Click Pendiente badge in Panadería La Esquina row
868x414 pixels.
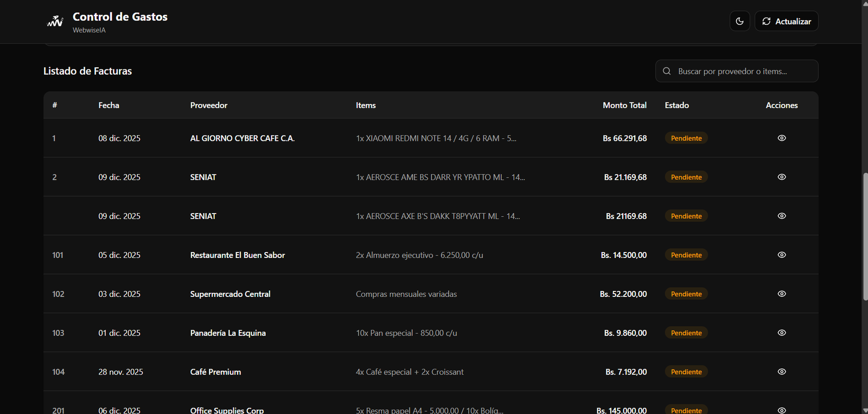(686, 333)
